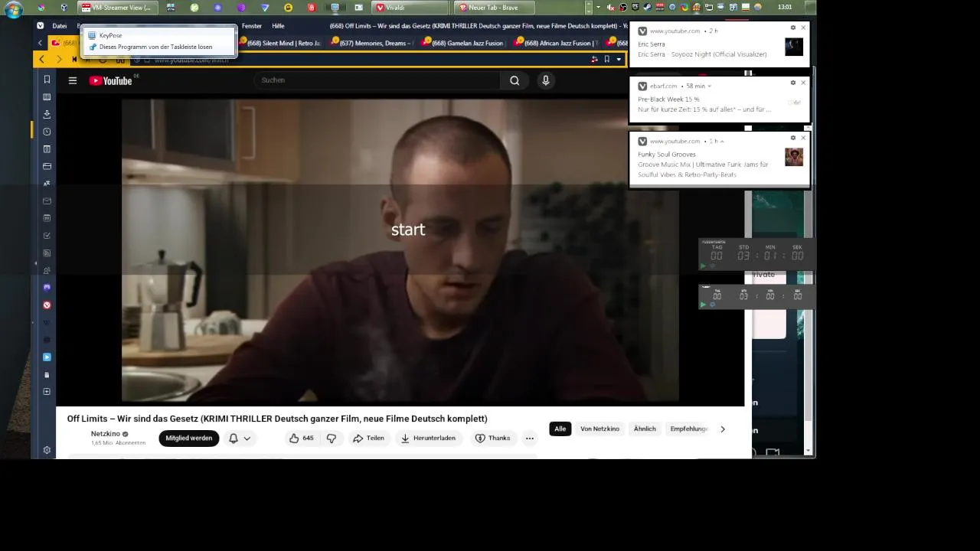Click the YouTube Suchen search field

[x=377, y=80]
